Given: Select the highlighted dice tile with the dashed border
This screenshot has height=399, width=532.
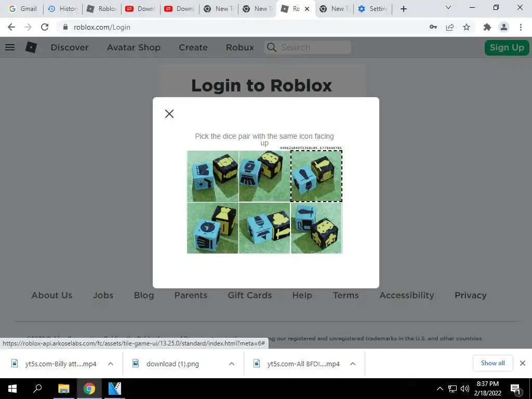Looking at the screenshot, I should pyautogui.click(x=316, y=176).
